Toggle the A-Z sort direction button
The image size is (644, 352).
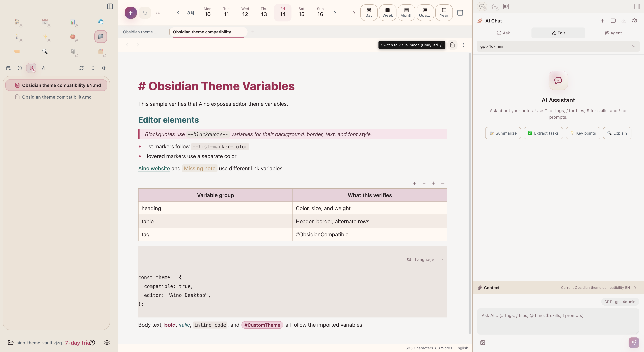tap(31, 68)
